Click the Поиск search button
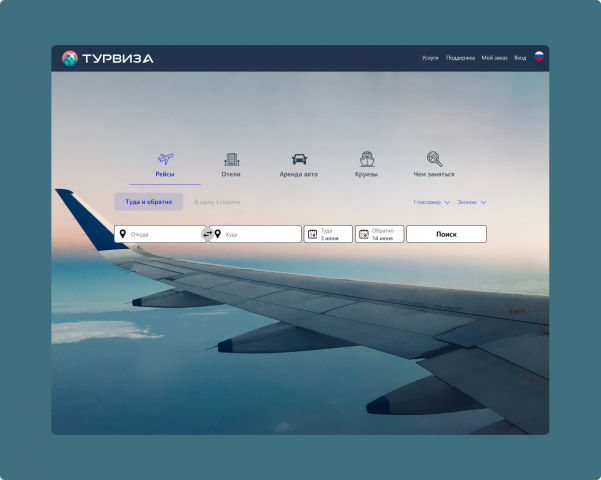Screen dimensions: 601x480 pyautogui.click(x=447, y=234)
